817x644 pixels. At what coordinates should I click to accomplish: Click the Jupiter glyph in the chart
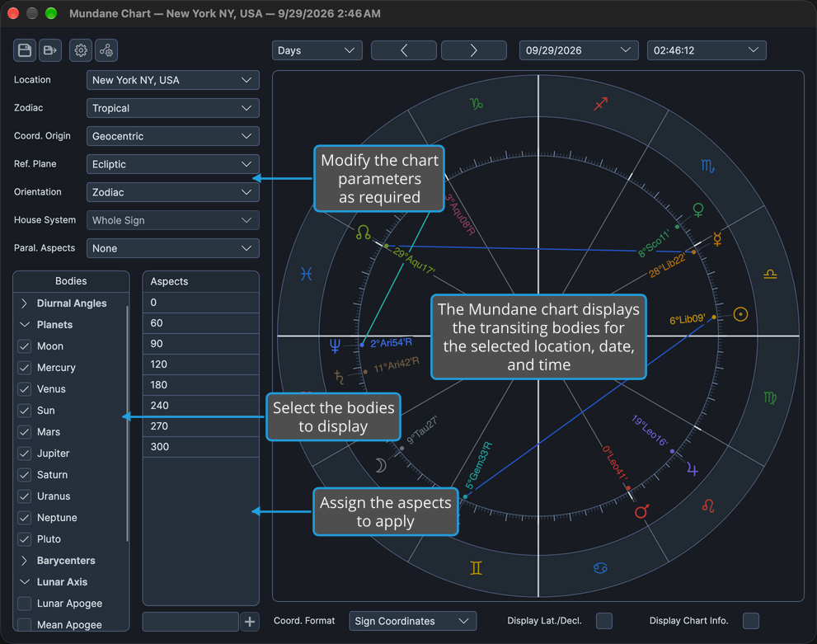click(693, 469)
